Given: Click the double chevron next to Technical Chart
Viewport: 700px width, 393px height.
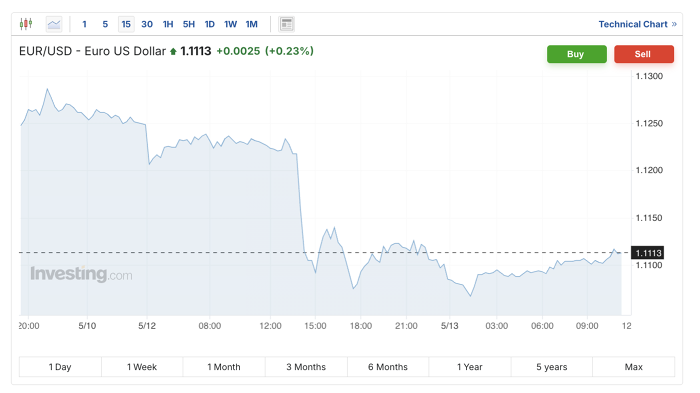Looking at the screenshot, I should pos(674,24).
